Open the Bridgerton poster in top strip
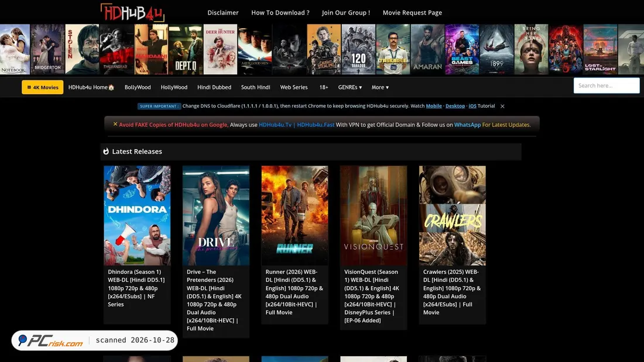 [47, 49]
